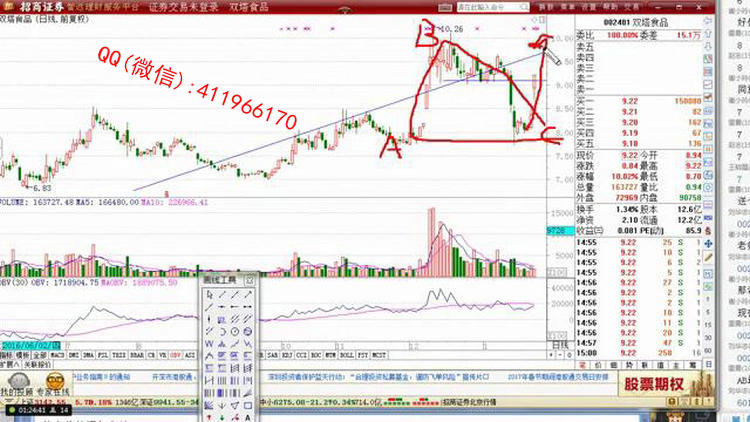Open the 菜单 menu item
The height and width of the screenshot is (422, 750).
point(567,7)
